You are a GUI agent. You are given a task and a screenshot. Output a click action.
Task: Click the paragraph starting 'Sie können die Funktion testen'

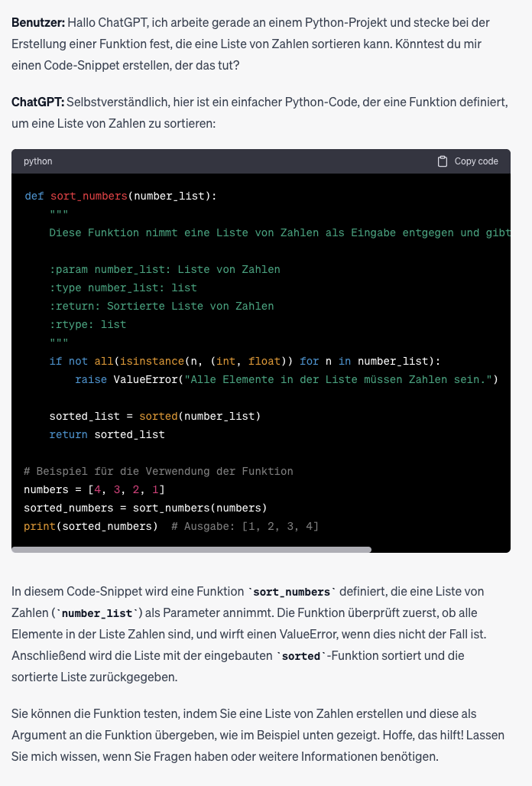tap(258, 735)
